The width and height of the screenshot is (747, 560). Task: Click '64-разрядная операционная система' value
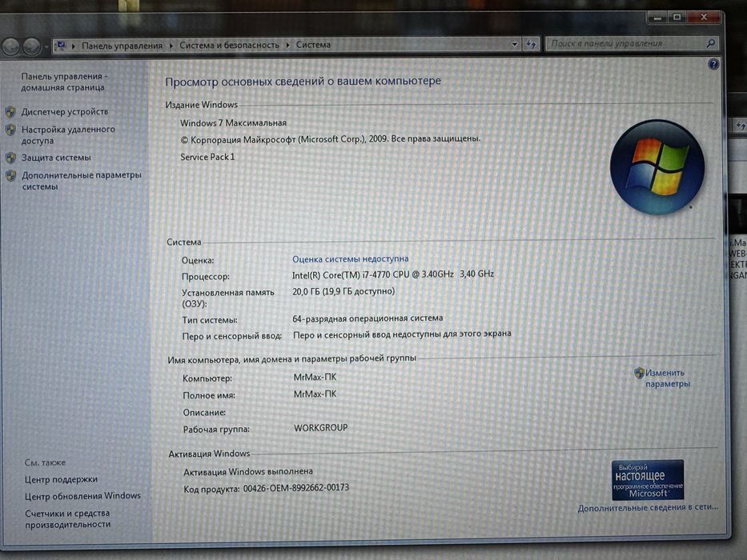click(x=367, y=318)
